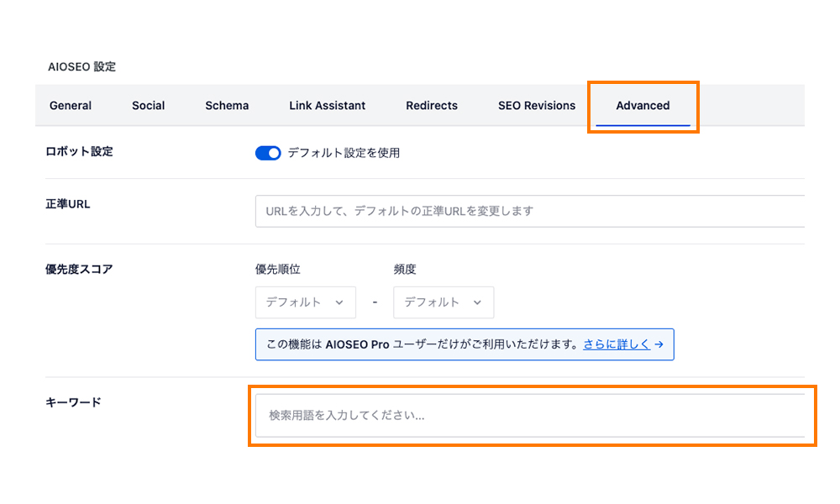Click the AIOSEO Pro notice text
840x504 pixels.
coord(420,344)
